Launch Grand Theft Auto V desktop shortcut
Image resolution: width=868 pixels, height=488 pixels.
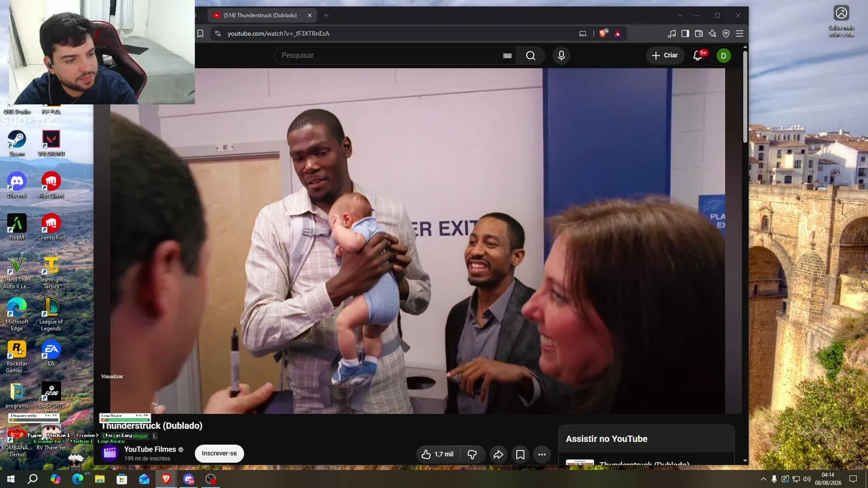point(17,272)
